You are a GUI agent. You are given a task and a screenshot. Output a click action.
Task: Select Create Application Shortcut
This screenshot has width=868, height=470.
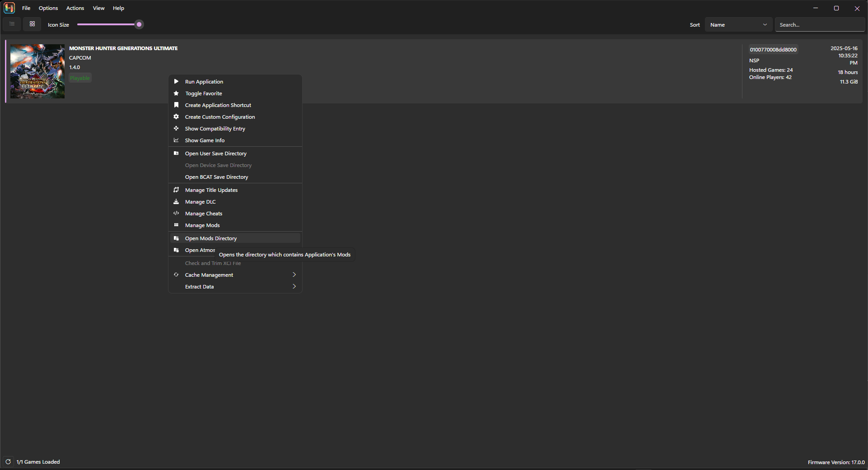tap(235, 105)
